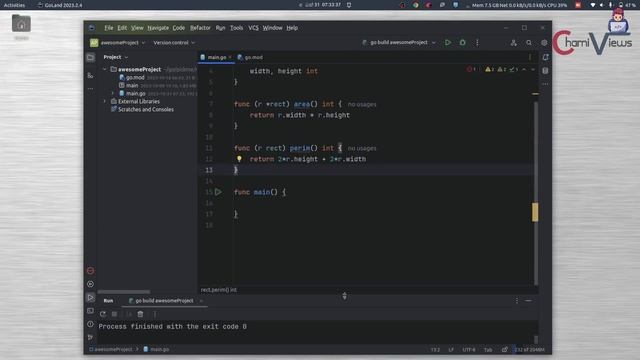Image resolution: width=640 pixels, height=360 pixels.
Task: Switch to the go.mod editor tab
Action: pos(250,58)
